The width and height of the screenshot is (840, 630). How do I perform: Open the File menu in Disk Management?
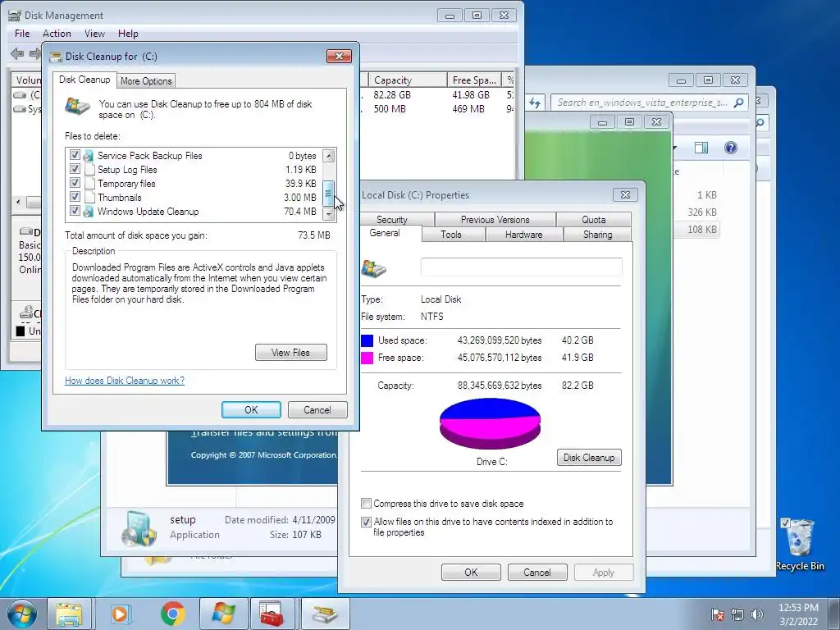point(22,33)
